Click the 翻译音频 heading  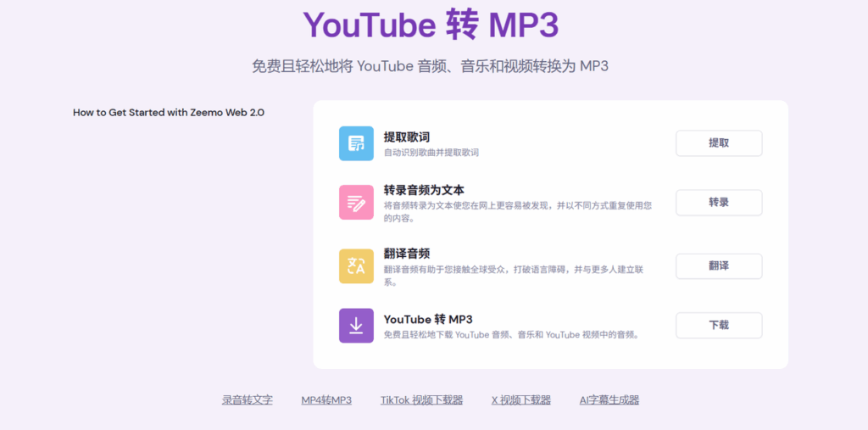pos(407,254)
